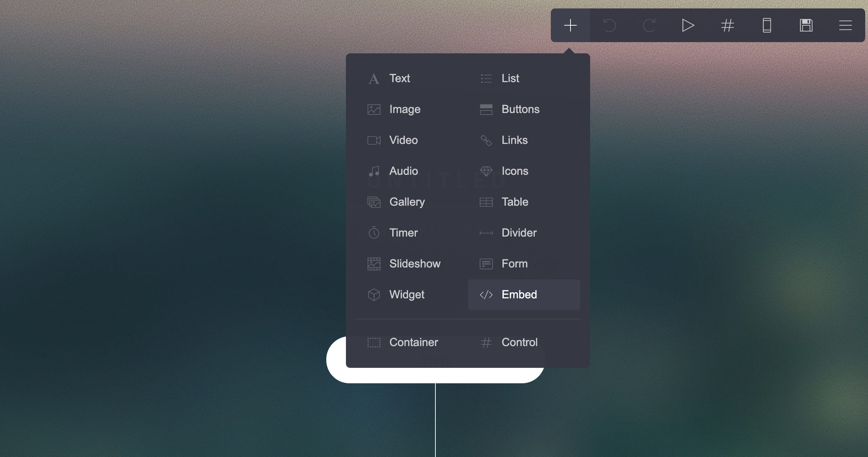Add a Control element

pos(524,342)
